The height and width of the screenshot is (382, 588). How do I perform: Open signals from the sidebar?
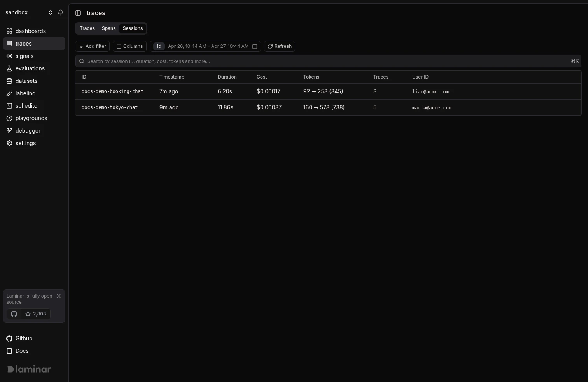point(34,56)
